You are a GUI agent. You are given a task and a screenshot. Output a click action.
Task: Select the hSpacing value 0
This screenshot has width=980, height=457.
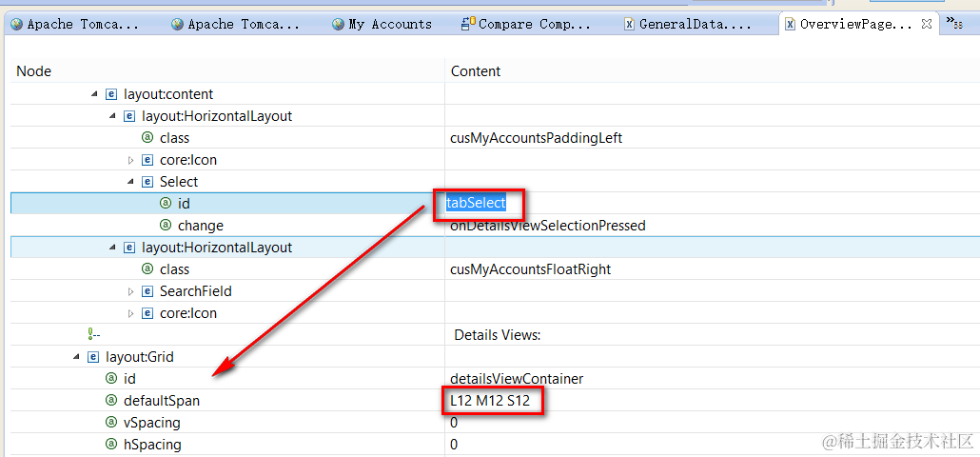[x=454, y=445]
